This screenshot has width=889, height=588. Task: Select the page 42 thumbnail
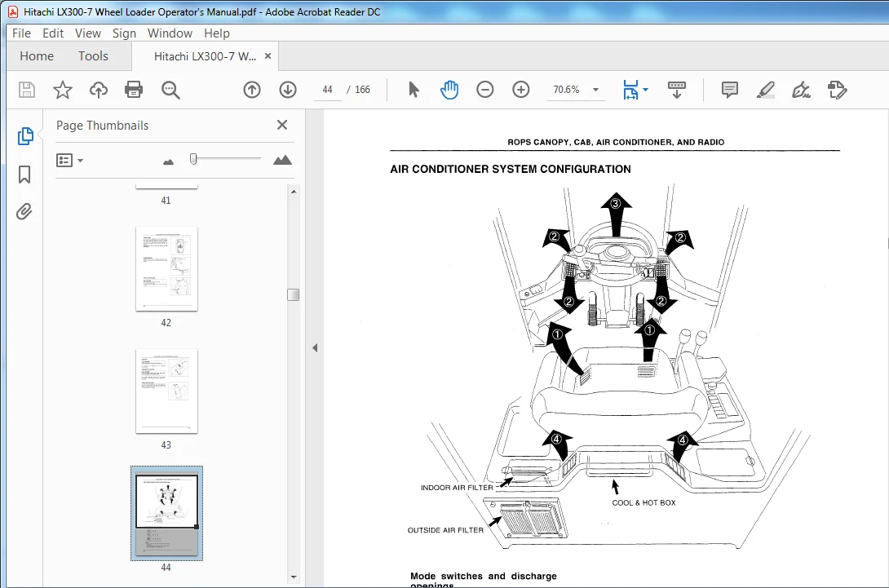tap(166, 269)
